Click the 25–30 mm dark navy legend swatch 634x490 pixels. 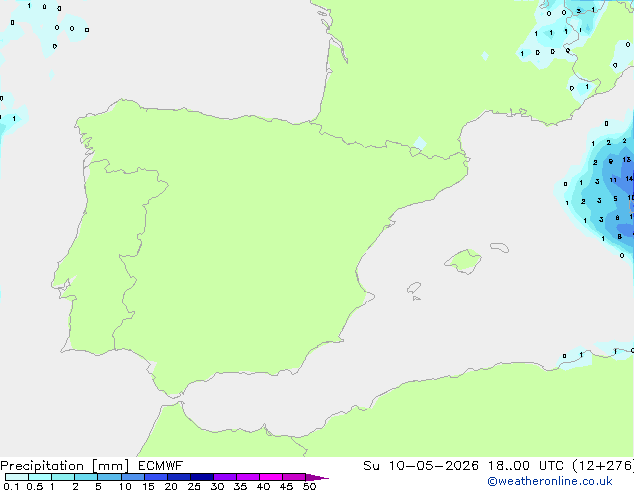point(202,477)
